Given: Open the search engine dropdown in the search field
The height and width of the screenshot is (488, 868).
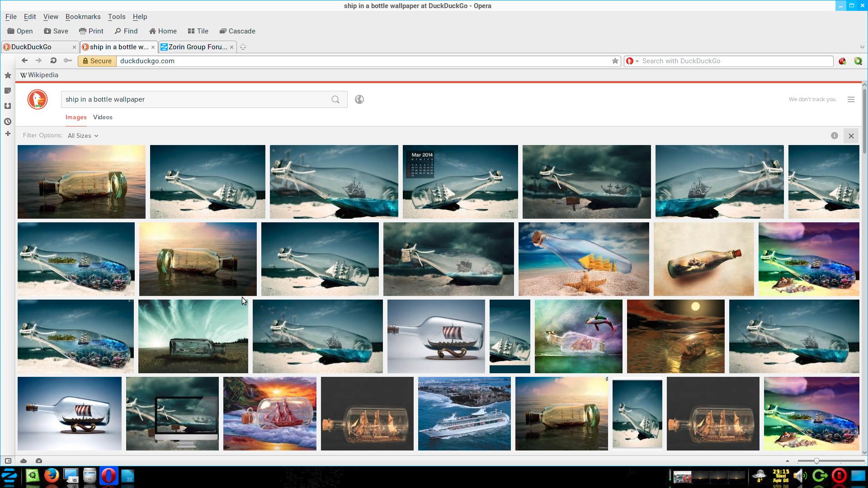Looking at the screenshot, I should 632,61.
